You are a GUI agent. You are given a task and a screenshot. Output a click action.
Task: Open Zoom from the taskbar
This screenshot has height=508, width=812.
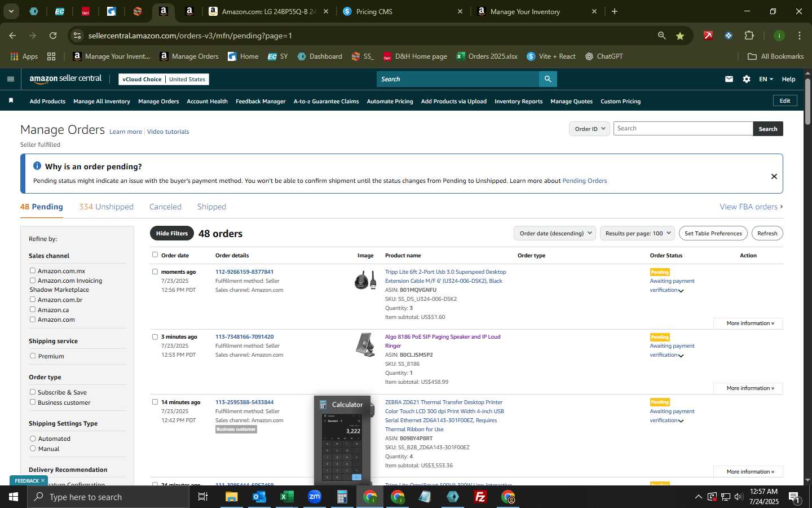coord(315,497)
